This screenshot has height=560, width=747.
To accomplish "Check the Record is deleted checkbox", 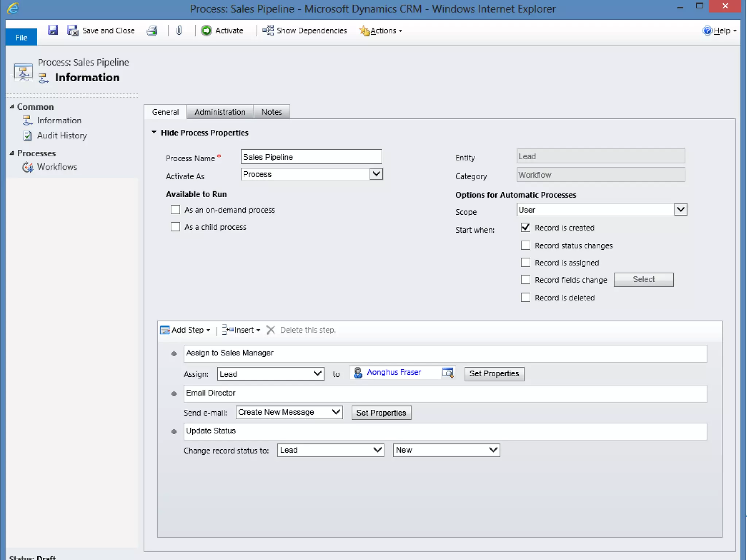I will click(x=525, y=297).
